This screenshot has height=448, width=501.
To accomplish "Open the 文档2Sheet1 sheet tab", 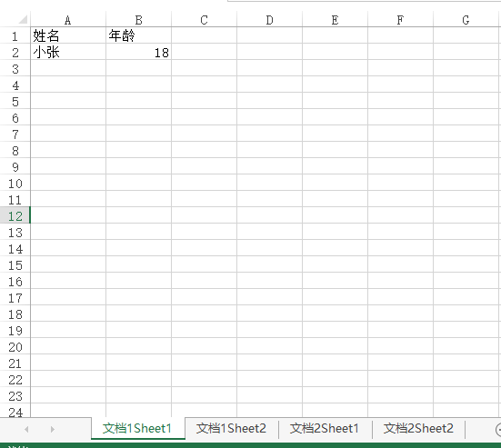I will click(x=325, y=429).
